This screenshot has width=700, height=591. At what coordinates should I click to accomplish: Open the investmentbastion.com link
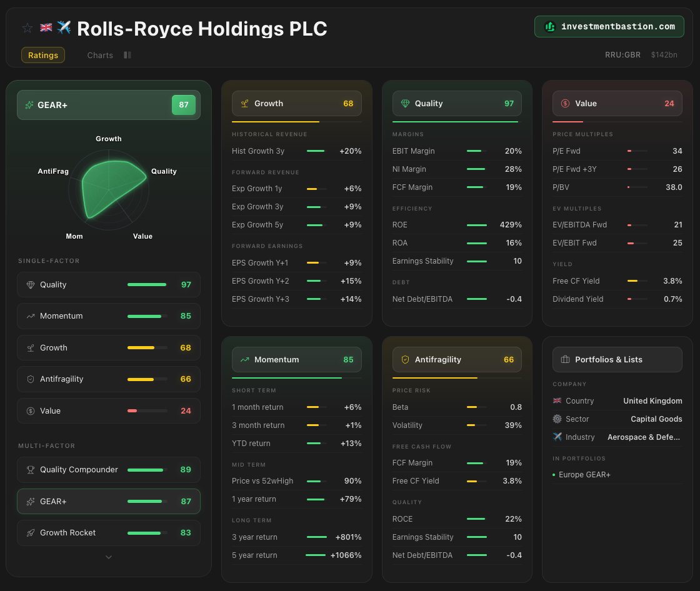(x=609, y=27)
